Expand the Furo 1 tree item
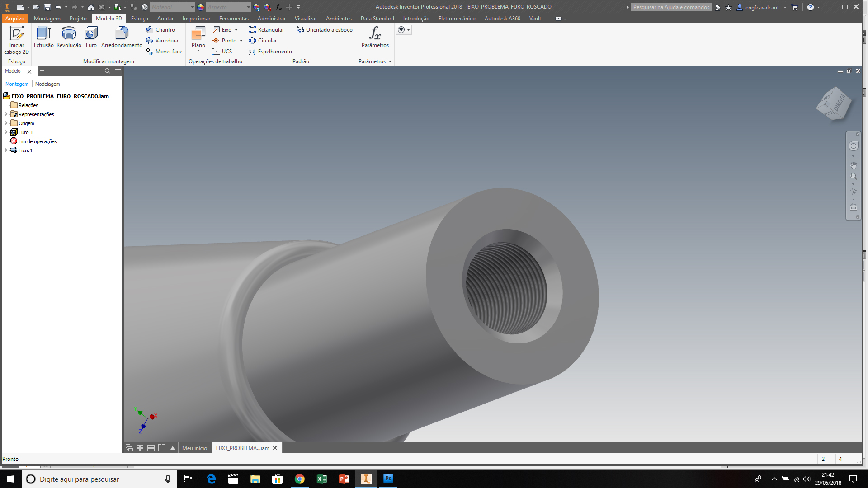The height and width of the screenshot is (488, 868). [6, 132]
